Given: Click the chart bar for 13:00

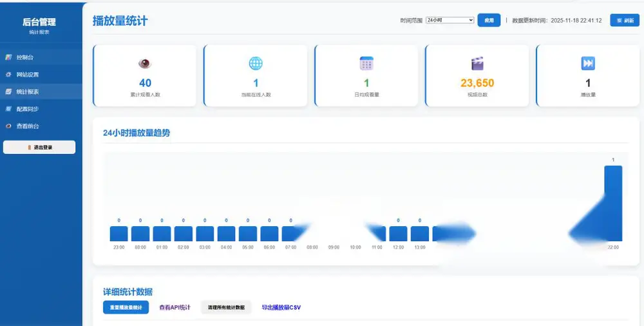Looking at the screenshot, I should point(420,233).
